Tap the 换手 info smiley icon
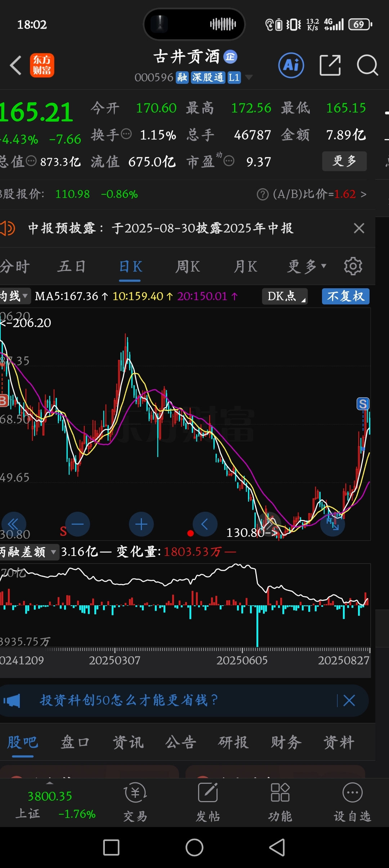The image size is (389, 868). pyautogui.click(x=126, y=134)
